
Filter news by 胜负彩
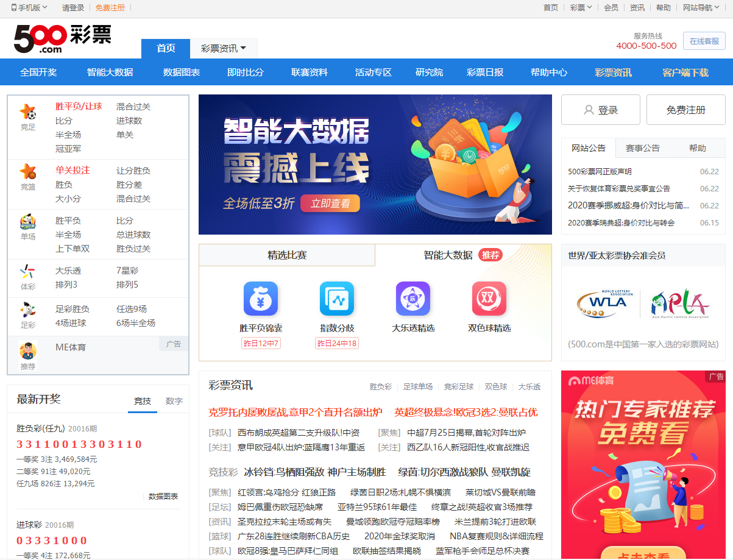coord(381,387)
